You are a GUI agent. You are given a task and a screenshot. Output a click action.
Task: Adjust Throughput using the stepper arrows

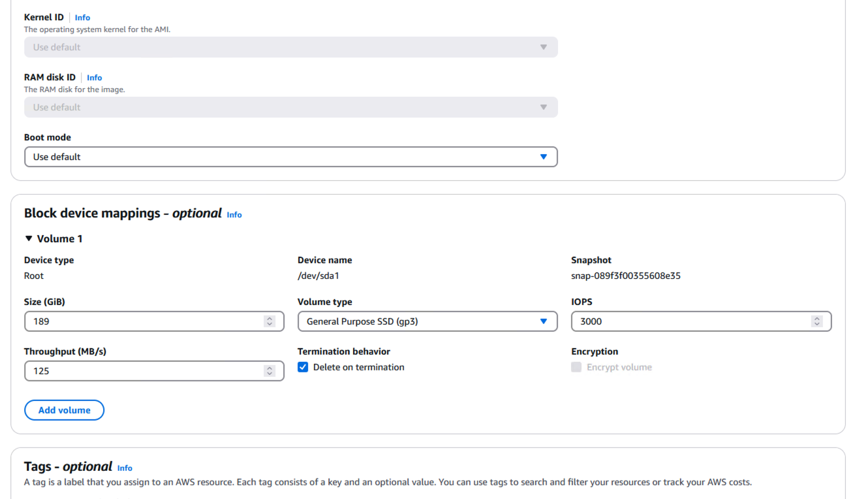point(270,371)
